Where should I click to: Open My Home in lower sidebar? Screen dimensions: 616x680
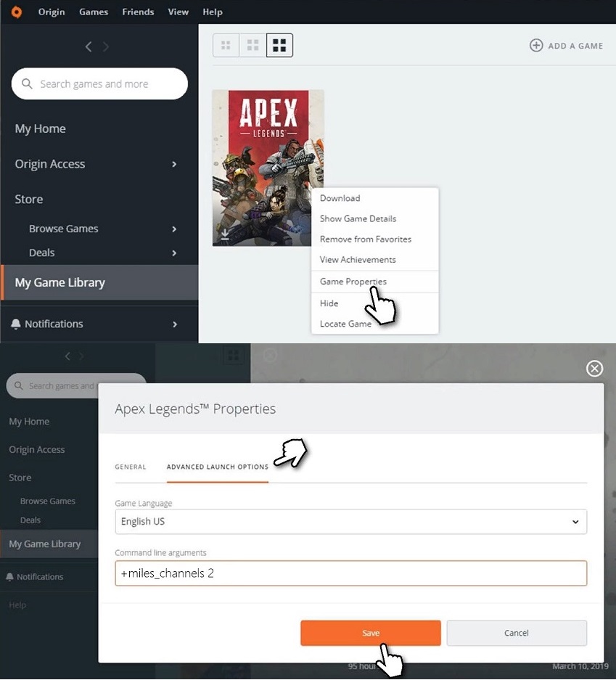(29, 421)
